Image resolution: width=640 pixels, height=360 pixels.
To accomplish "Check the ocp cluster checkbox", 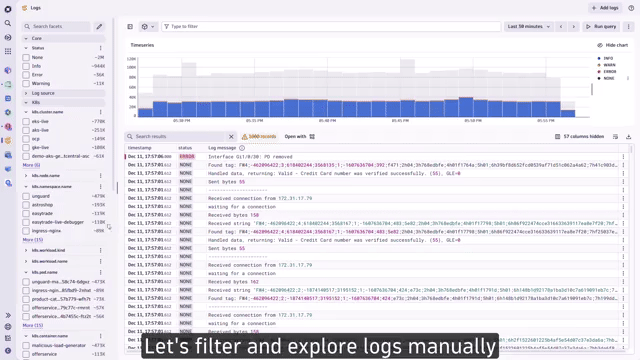I will pyautogui.click(x=26, y=139).
